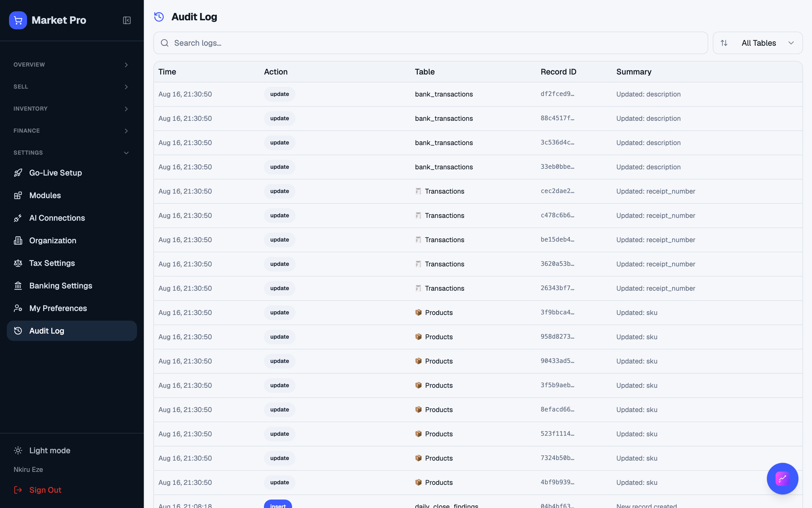Click Products in 90433ad5 row
The height and width of the screenshot is (508, 812).
438,361
